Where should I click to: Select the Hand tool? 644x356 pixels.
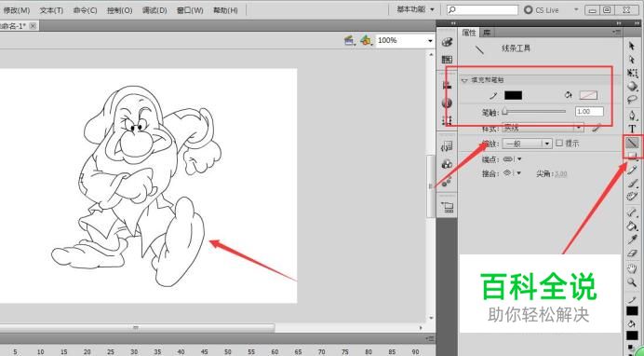coord(632,268)
